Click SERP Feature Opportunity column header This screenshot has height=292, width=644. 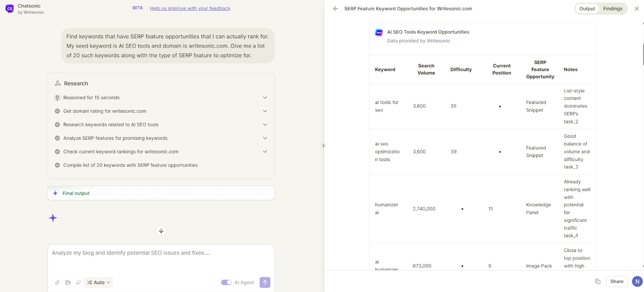click(x=540, y=69)
